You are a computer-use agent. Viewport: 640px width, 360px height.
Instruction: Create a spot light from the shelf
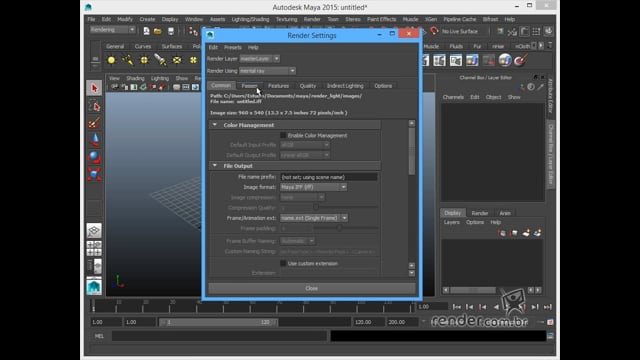[x=160, y=60]
